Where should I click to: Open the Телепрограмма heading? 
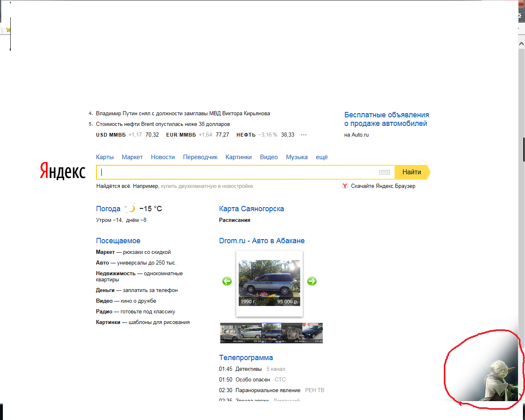(246, 358)
